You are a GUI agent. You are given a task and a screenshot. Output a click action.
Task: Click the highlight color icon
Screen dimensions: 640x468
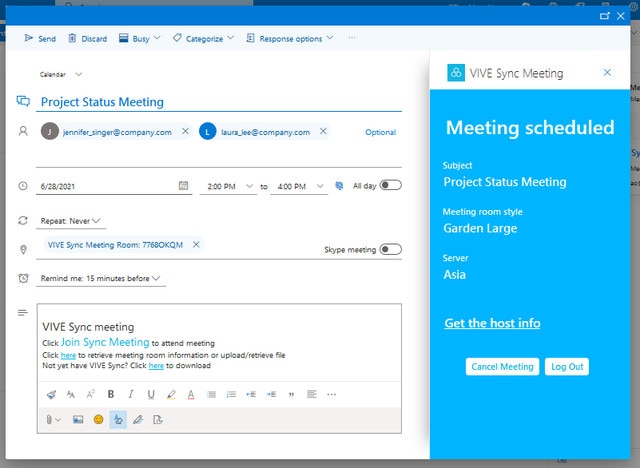171,394
